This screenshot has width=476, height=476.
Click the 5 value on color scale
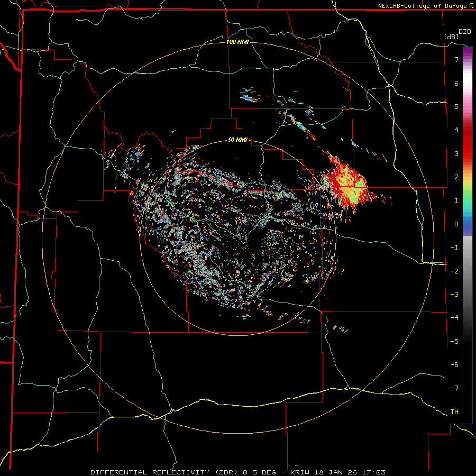(456, 106)
